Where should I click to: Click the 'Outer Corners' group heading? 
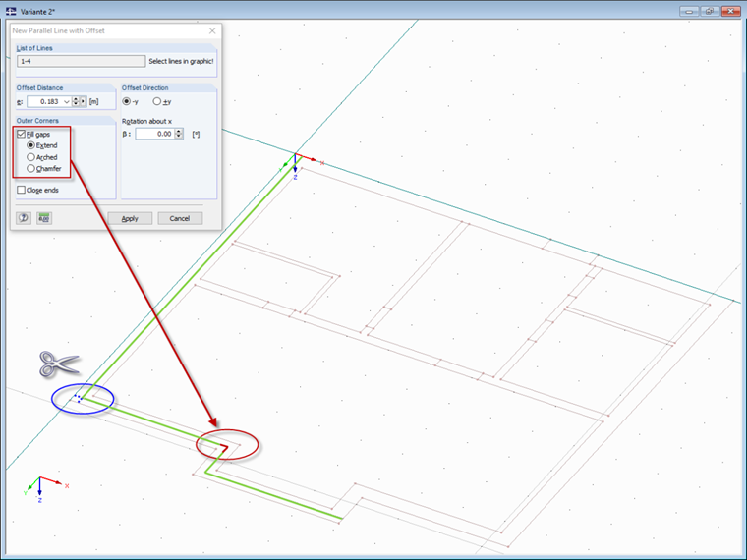coord(37,121)
